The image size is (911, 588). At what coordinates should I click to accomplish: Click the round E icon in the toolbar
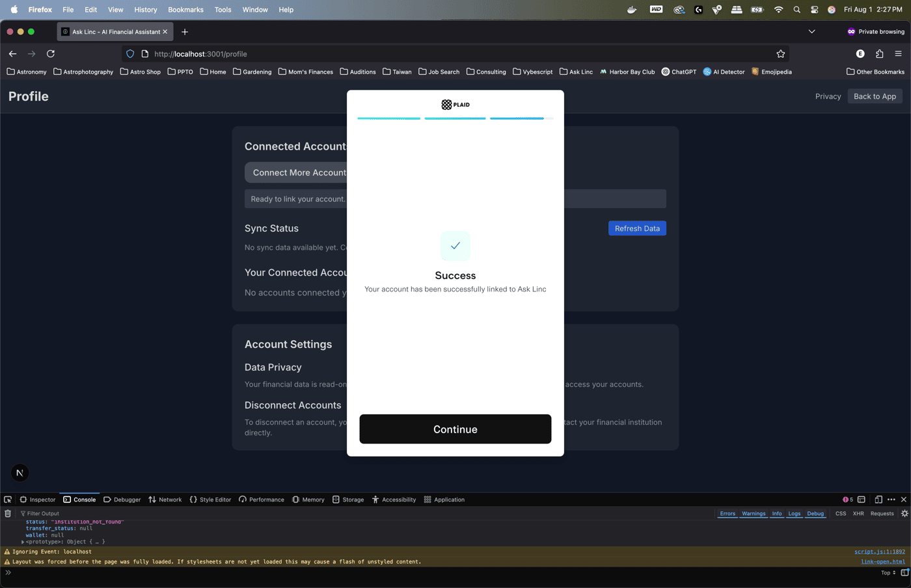click(x=860, y=54)
